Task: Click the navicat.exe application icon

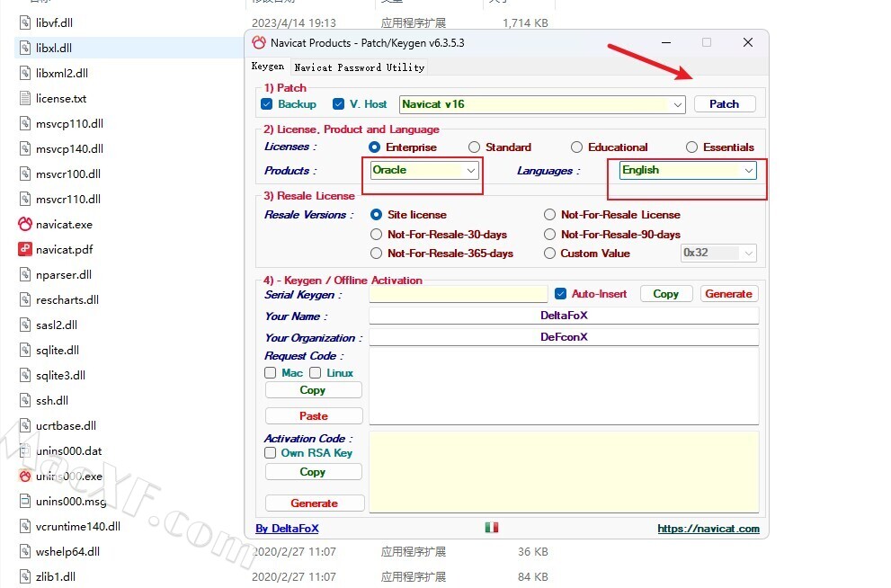Action: [x=25, y=224]
